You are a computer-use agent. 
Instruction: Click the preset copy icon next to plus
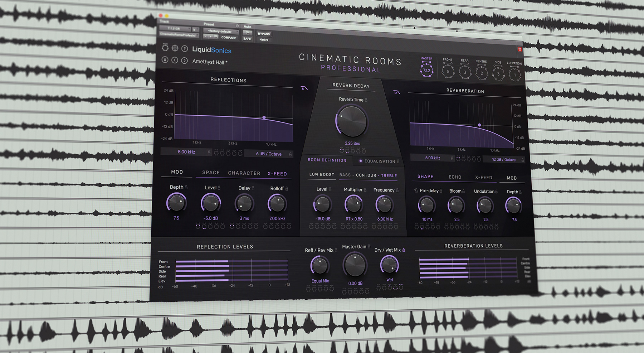(x=216, y=37)
